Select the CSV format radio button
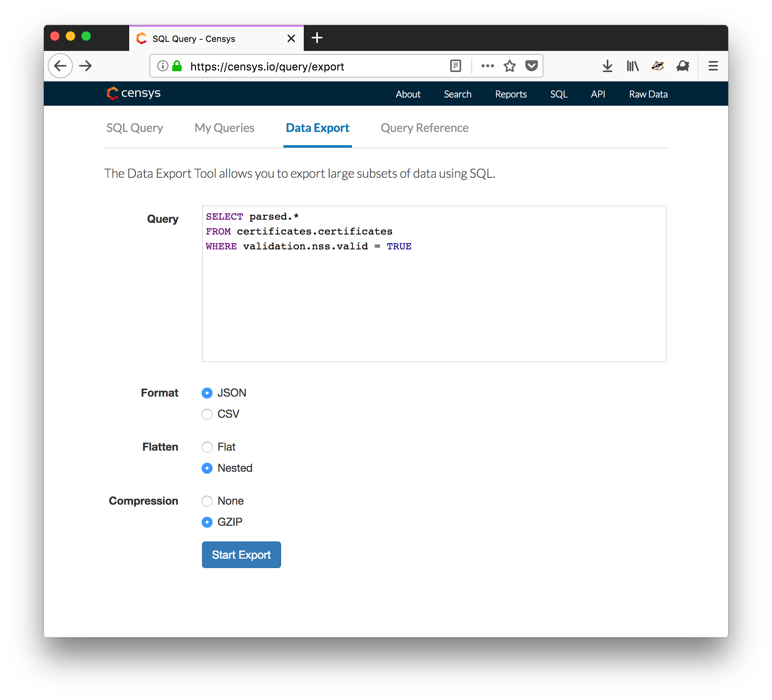Viewport: 772px width, 700px height. click(208, 413)
